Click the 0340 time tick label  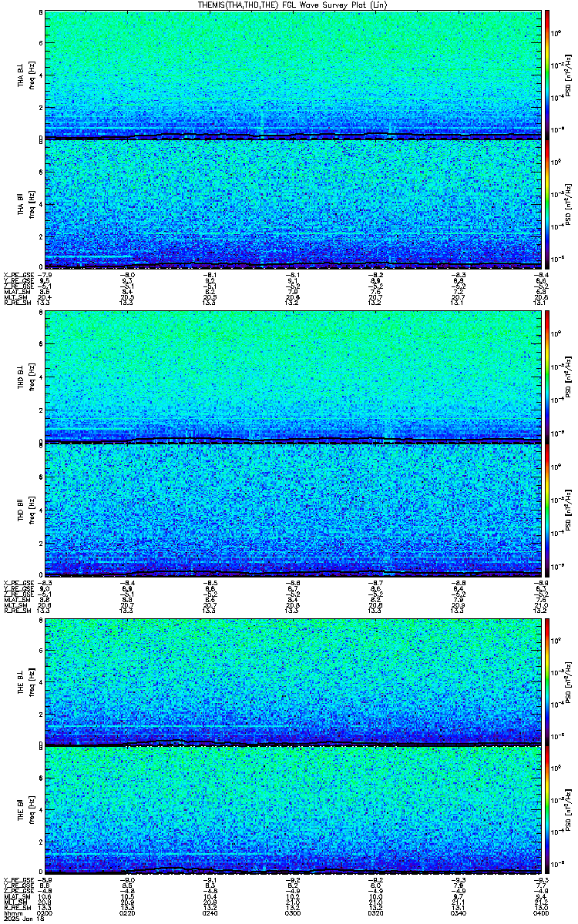pyautogui.click(x=457, y=912)
